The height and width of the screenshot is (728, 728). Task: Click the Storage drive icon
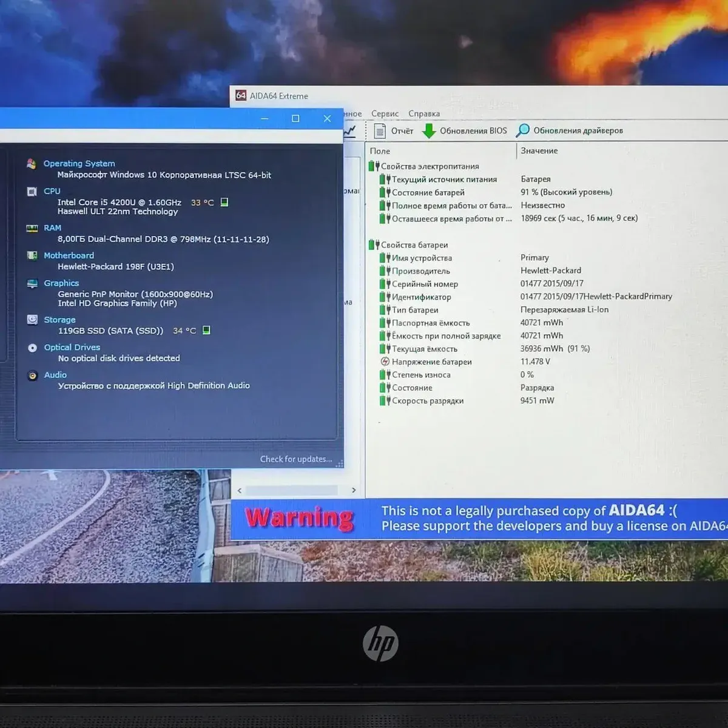tap(32, 320)
